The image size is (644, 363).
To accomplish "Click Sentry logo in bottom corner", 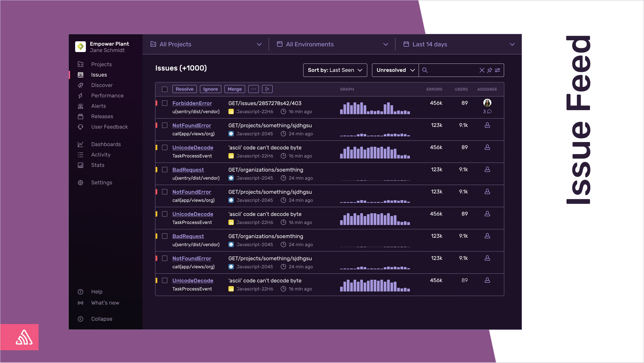I will tap(24, 337).
